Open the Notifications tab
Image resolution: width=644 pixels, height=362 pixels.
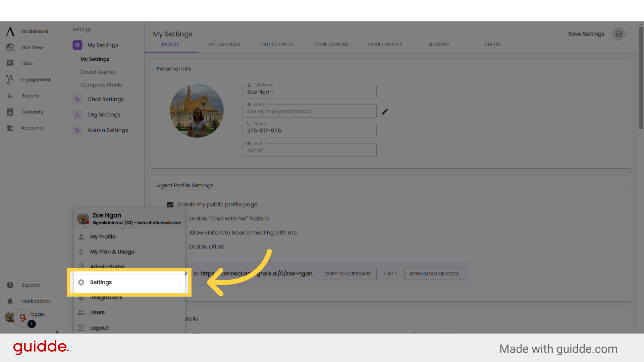click(331, 45)
